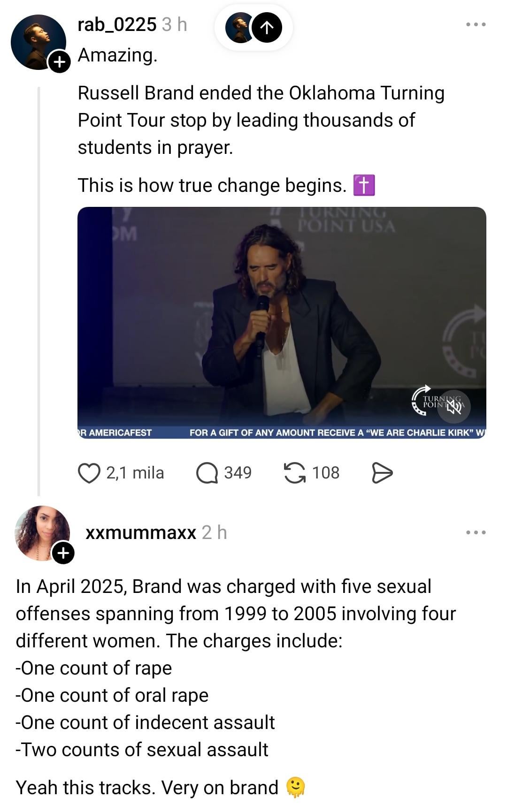The image size is (507, 812).
Task: Like the rab_0225 post with the heart icon
Action: tap(89, 473)
